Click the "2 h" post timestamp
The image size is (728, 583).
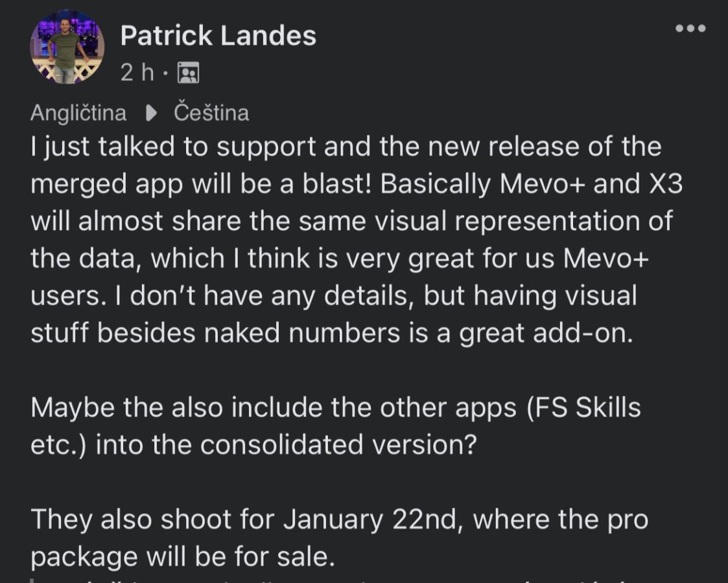[137, 73]
